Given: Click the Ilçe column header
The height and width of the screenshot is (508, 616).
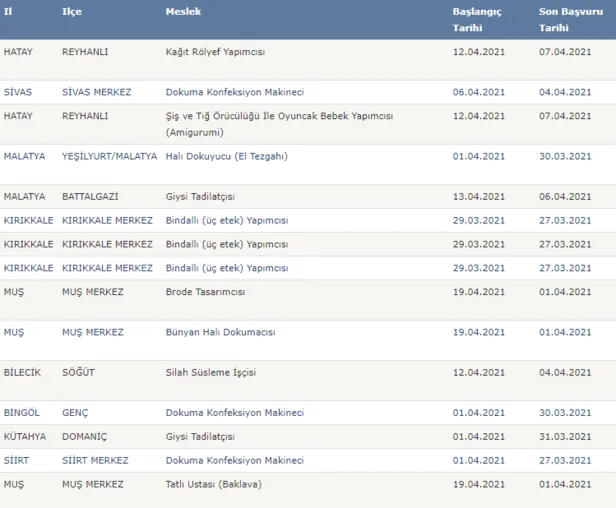Looking at the screenshot, I should (x=71, y=11).
